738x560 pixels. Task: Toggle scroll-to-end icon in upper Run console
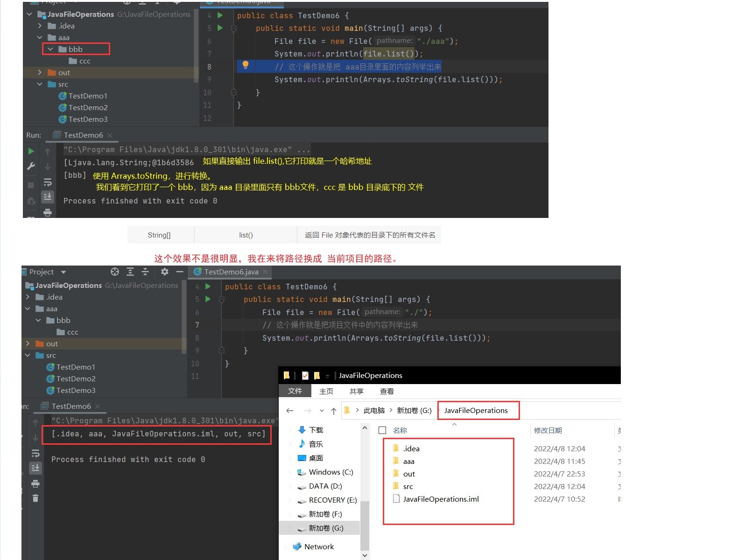tap(48, 197)
